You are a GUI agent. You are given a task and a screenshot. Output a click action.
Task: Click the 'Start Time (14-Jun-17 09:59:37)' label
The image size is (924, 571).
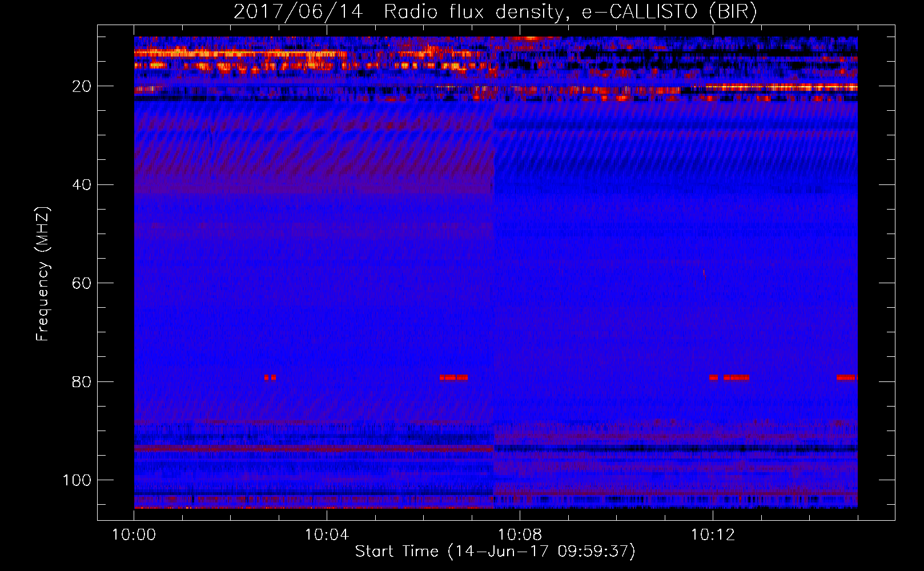coord(495,552)
